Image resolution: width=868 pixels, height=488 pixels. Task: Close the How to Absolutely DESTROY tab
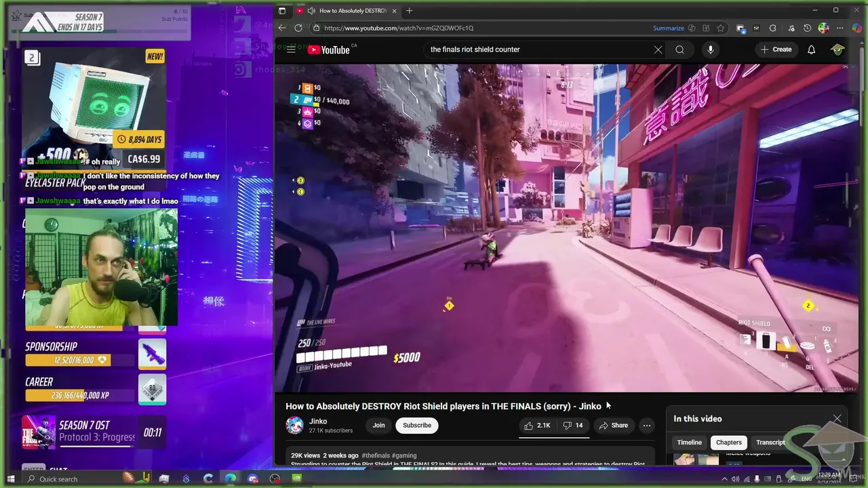394,11
